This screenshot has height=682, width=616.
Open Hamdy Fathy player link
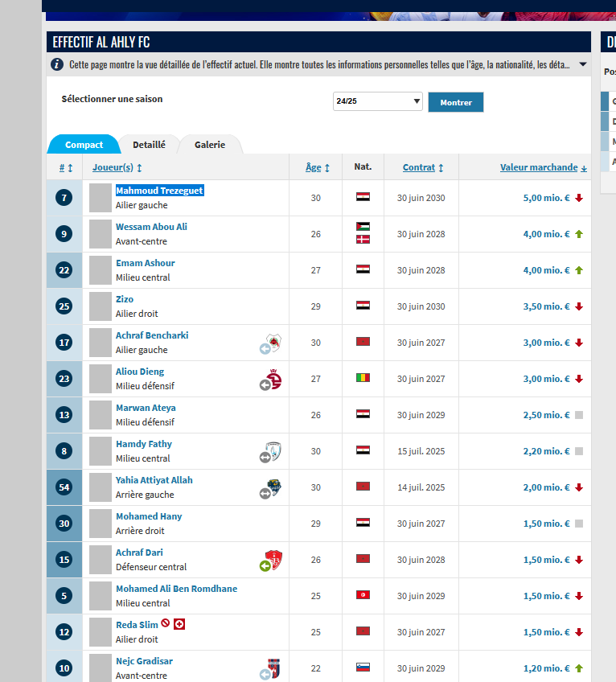coord(144,444)
